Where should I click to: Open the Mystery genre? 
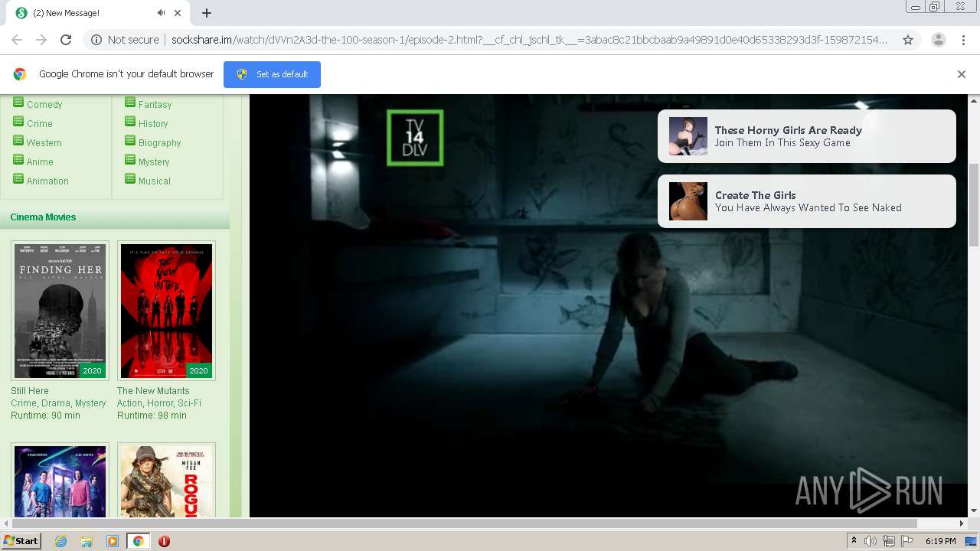pyautogui.click(x=154, y=162)
